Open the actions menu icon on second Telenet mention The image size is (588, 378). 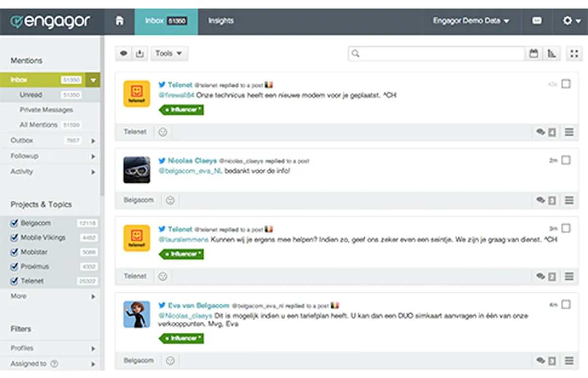[x=569, y=276]
